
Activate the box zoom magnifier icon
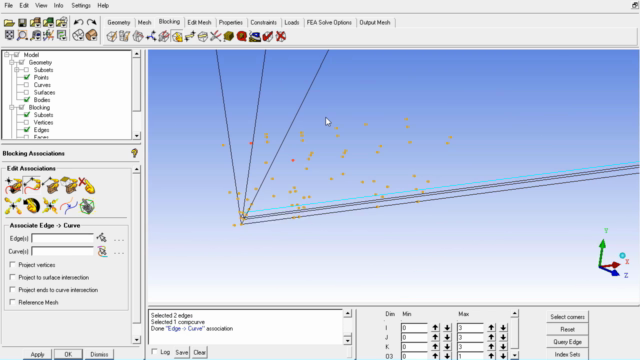coord(22,36)
